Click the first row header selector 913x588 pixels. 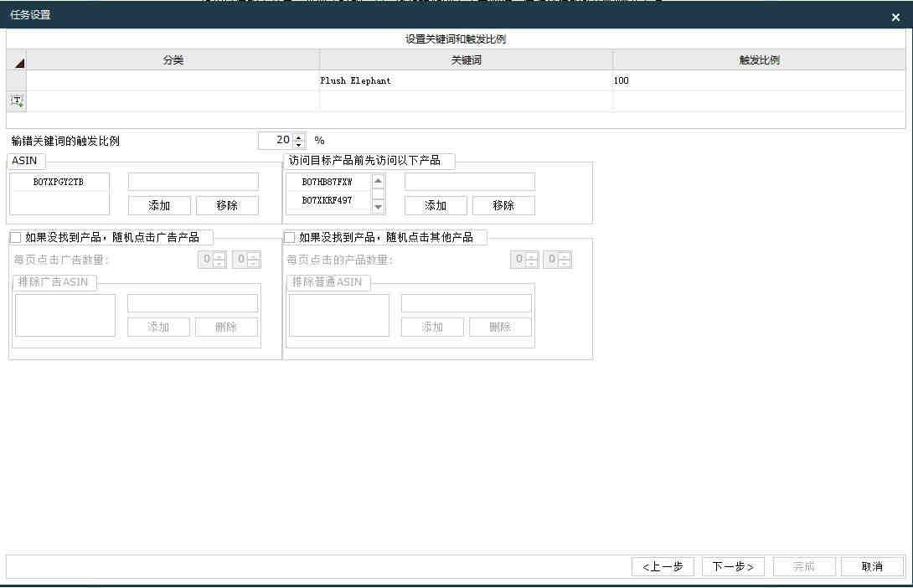pos(16,80)
